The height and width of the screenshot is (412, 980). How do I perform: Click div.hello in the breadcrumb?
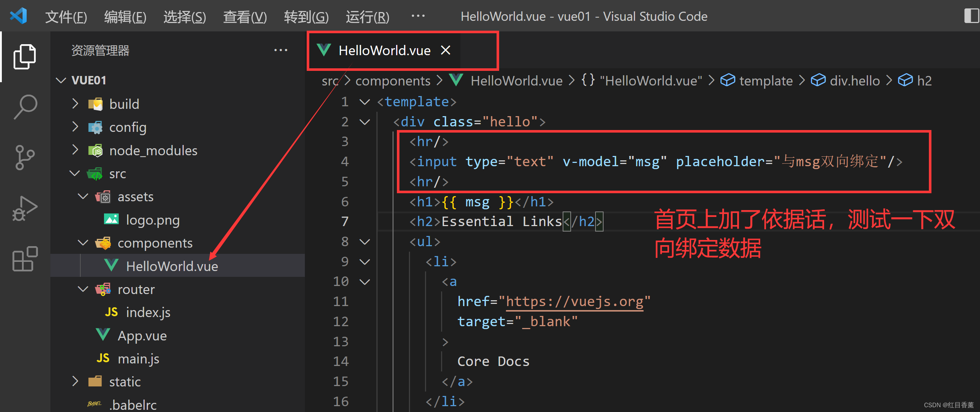854,81
